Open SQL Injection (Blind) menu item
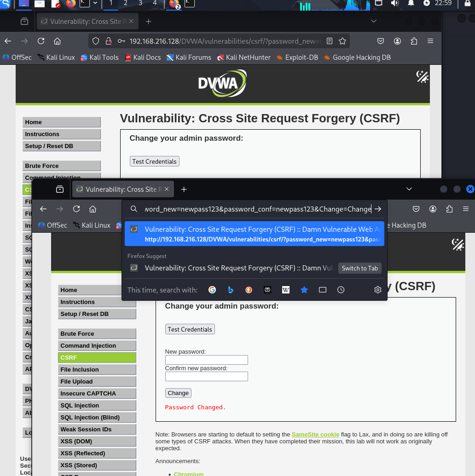The image size is (475, 476). (97, 418)
